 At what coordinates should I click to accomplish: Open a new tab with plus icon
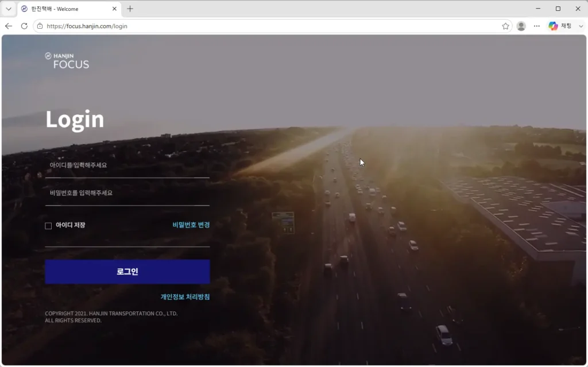point(130,9)
